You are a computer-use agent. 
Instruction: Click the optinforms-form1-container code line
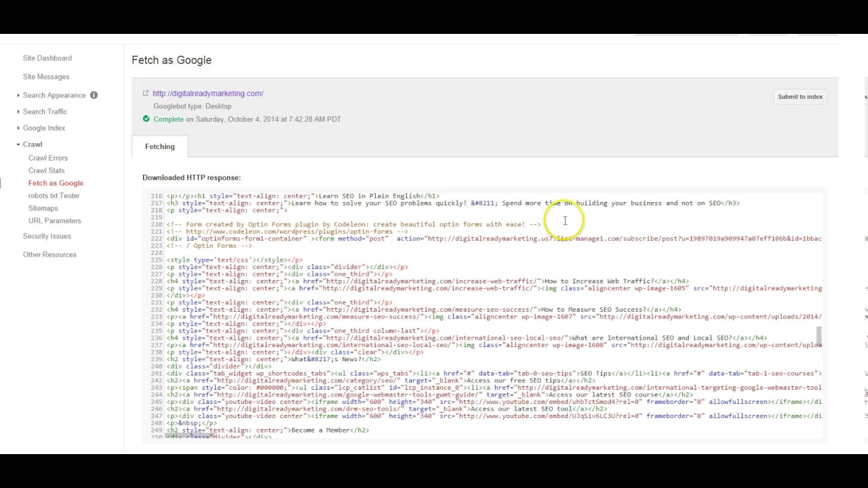494,239
